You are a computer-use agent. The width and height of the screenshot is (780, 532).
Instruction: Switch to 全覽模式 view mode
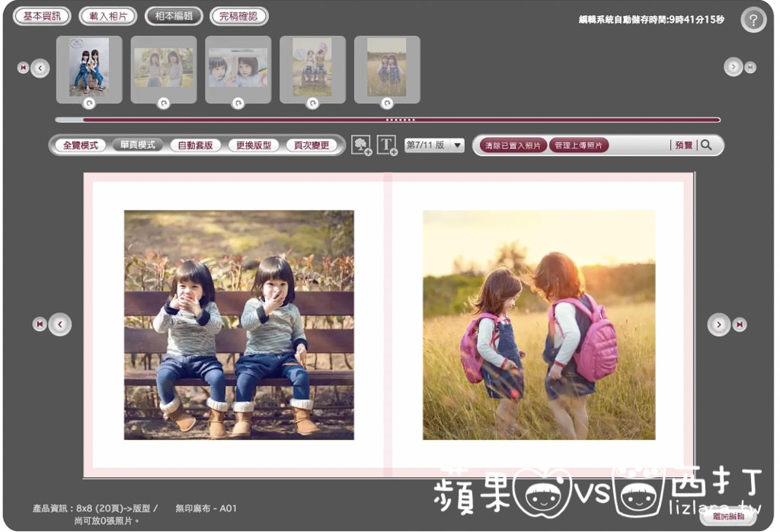[x=80, y=145]
